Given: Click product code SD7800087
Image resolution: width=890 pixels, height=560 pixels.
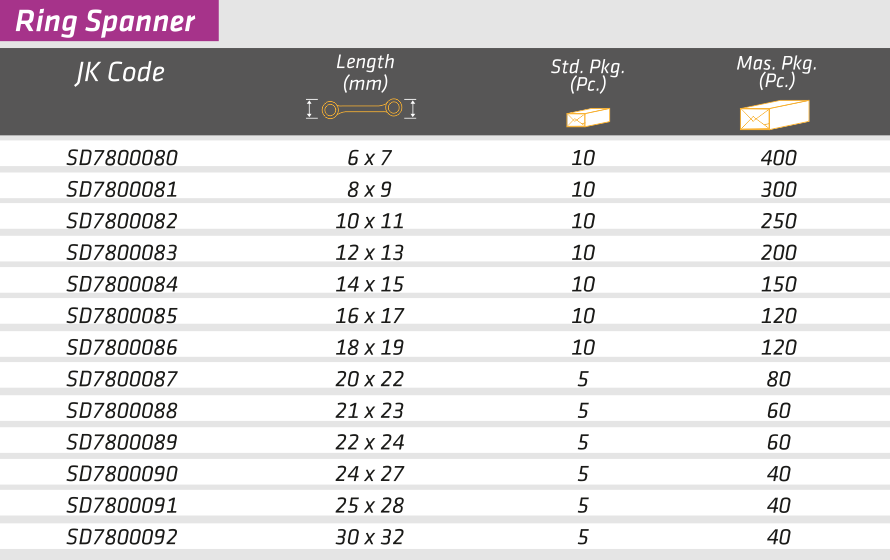Looking at the screenshot, I should (122, 379).
